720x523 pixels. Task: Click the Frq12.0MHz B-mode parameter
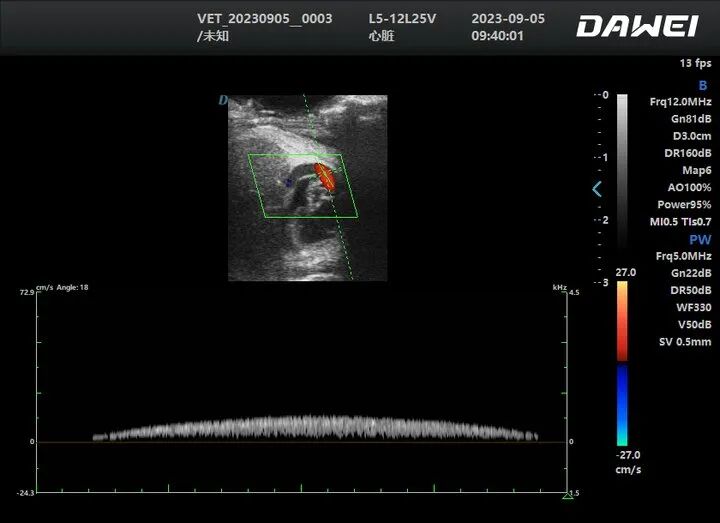pos(681,101)
